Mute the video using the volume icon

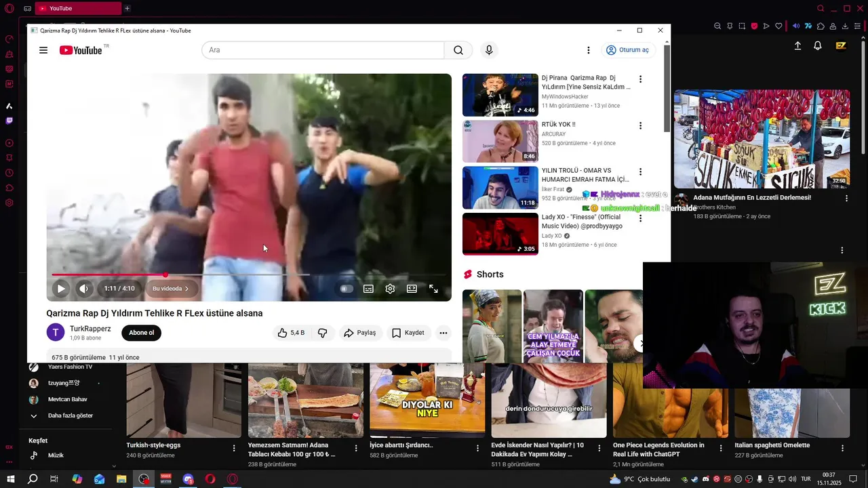(83, 289)
